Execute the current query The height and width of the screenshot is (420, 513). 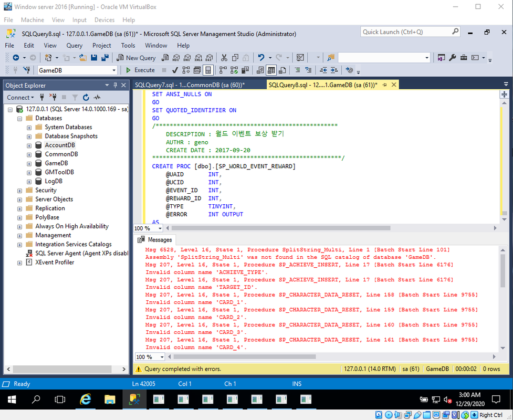tap(140, 70)
